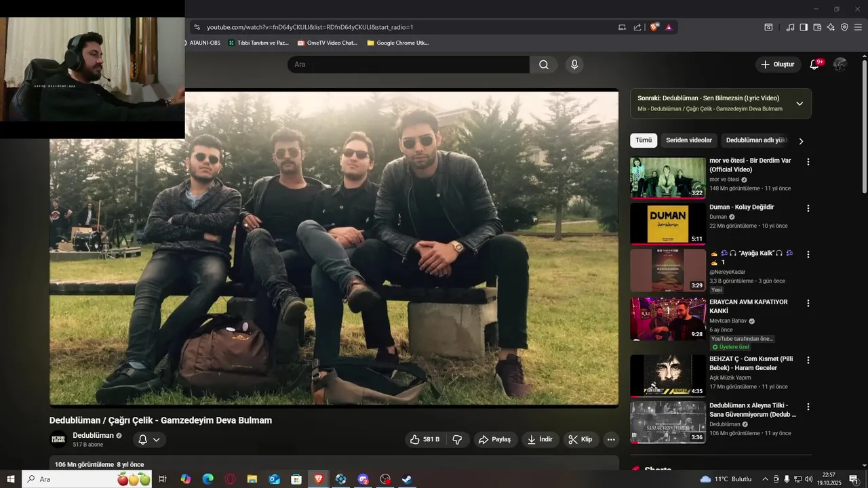Open the account avatar menu

pyautogui.click(x=840, y=64)
